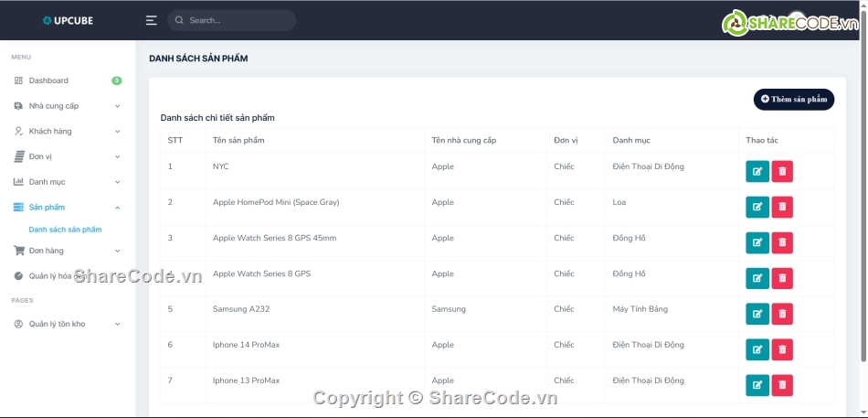Edit Apple Watch Series 8 GPS 45mm
The image size is (868, 418).
point(757,242)
